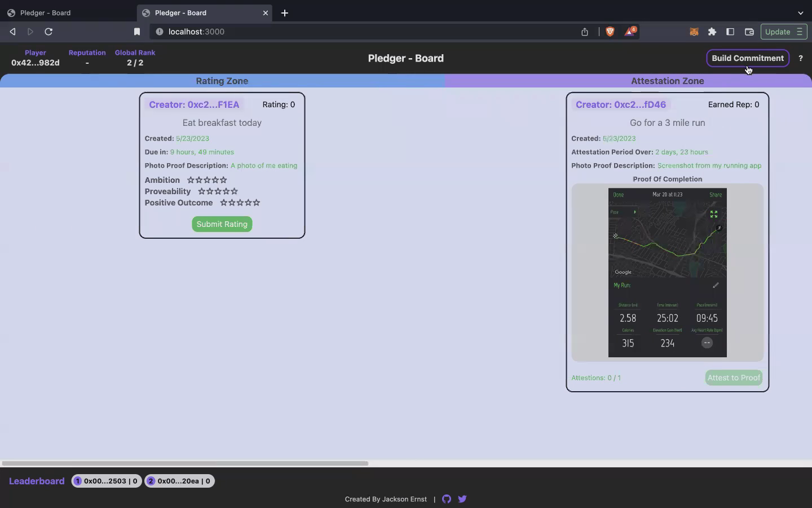Click the Pledger - Board page title
The image size is (812, 508).
coord(406,58)
